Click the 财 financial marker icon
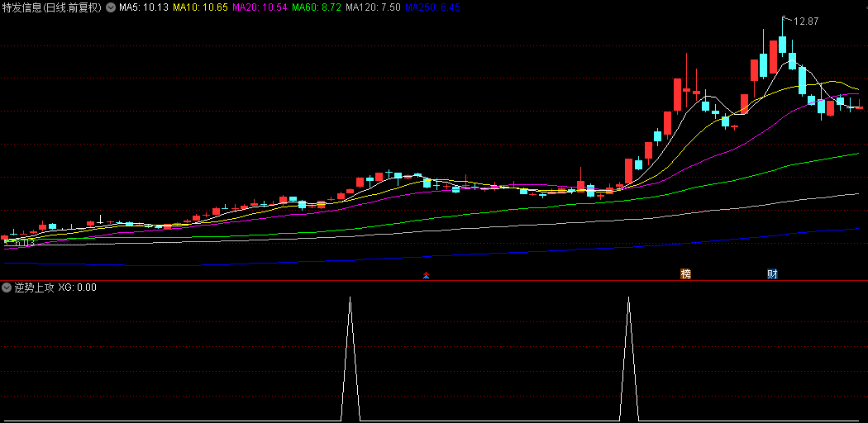 point(772,273)
